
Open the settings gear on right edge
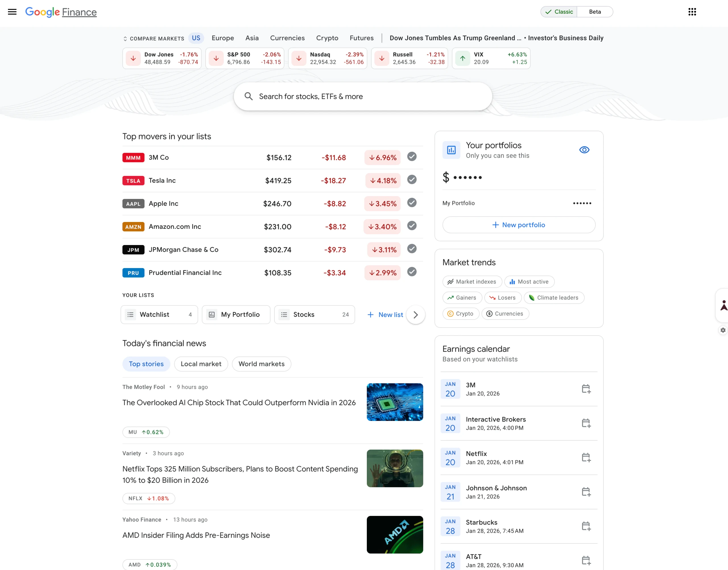(723, 330)
